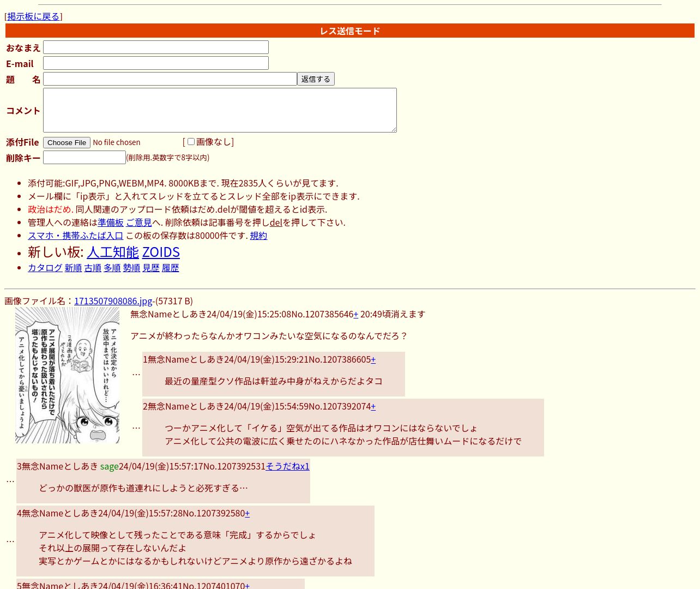700x589 pixels.
Task: Focus the 題名 subject field
Action: 170,79
